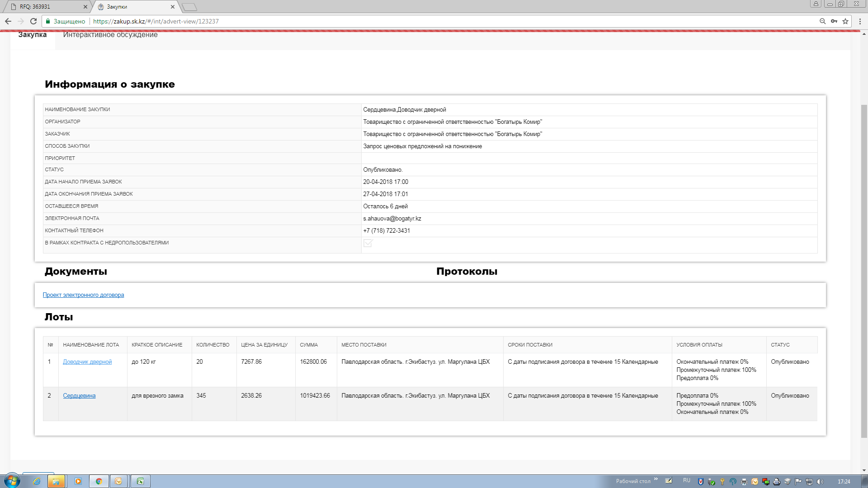Click the purchase name Сердцевина,Доводчик дверной
The height and width of the screenshot is (488, 868).
[405, 110]
